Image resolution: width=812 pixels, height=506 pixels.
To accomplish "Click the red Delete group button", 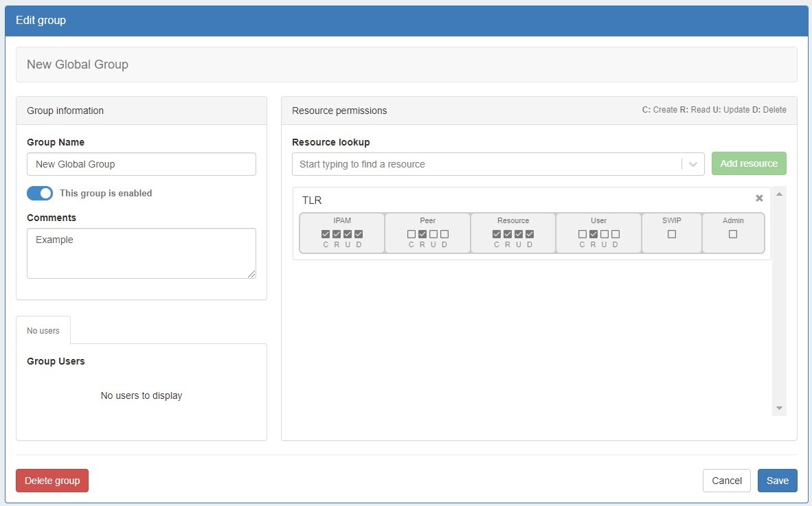I will tap(52, 481).
